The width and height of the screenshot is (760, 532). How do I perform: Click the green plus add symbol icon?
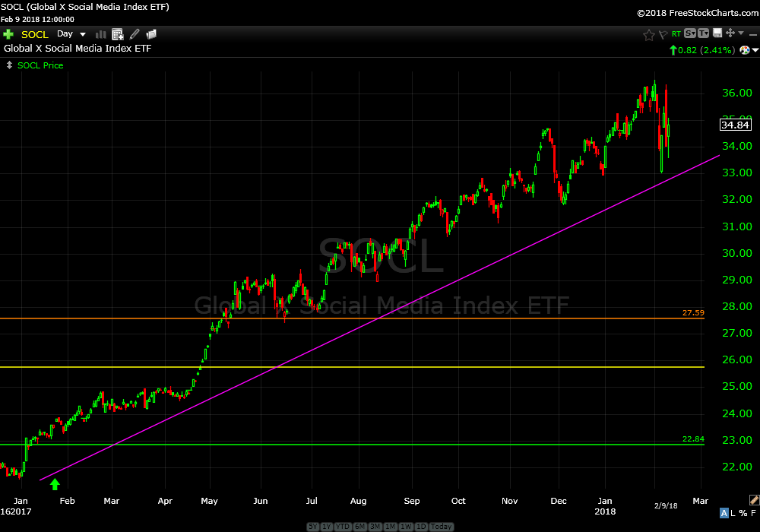pos(8,34)
